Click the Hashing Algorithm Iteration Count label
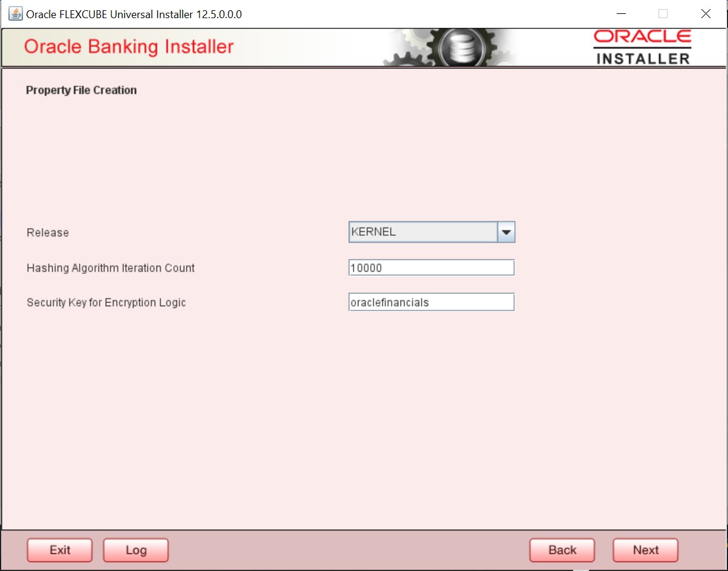This screenshot has height=571, width=728. point(111,267)
